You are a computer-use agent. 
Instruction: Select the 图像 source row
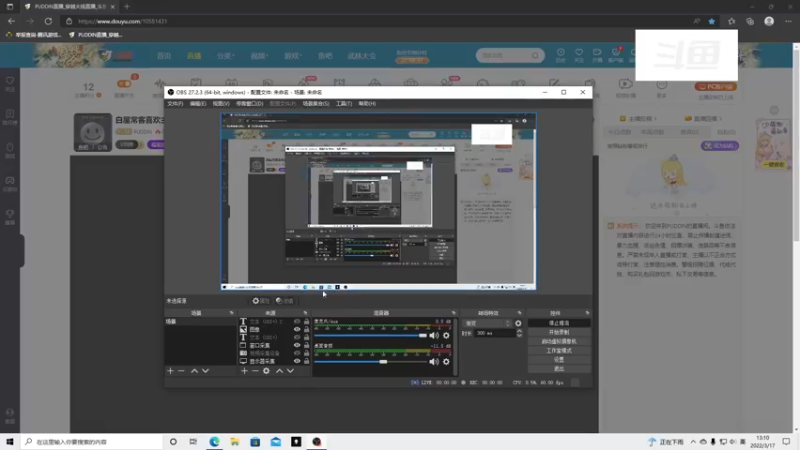coord(274,330)
